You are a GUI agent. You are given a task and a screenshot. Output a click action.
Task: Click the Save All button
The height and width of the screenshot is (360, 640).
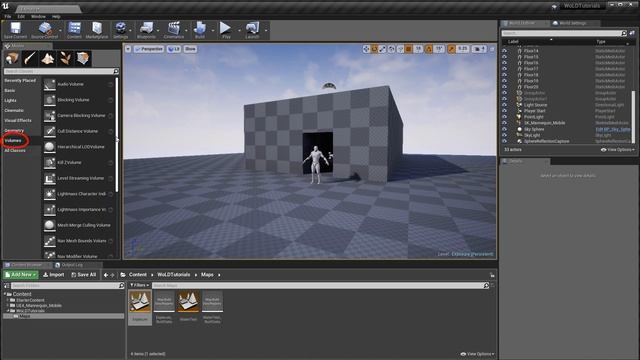pyautogui.click(x=84, y=275)
